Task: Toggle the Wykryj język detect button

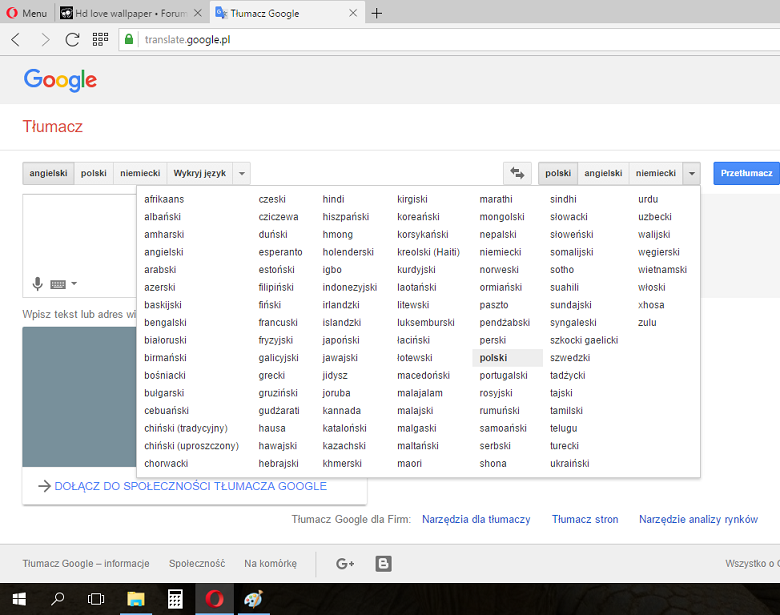Action: pyautogui.click(x=199, y=173)
